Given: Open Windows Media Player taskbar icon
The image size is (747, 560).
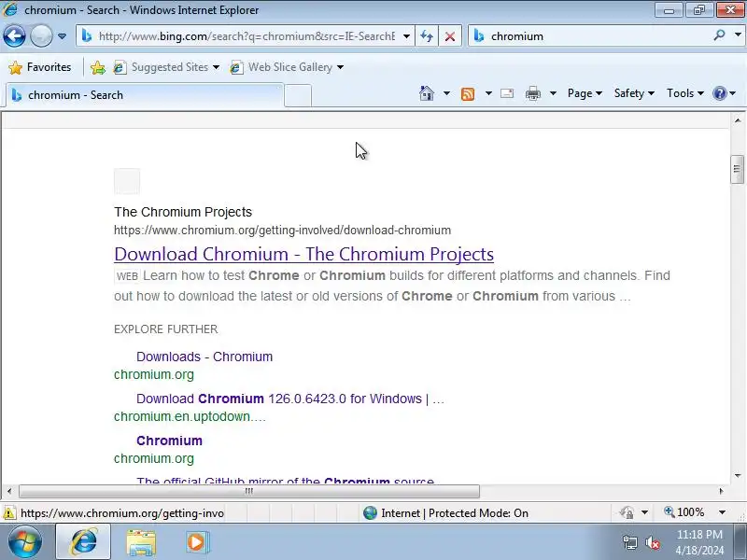Looking at the screenshot, I should click(196, 542).
